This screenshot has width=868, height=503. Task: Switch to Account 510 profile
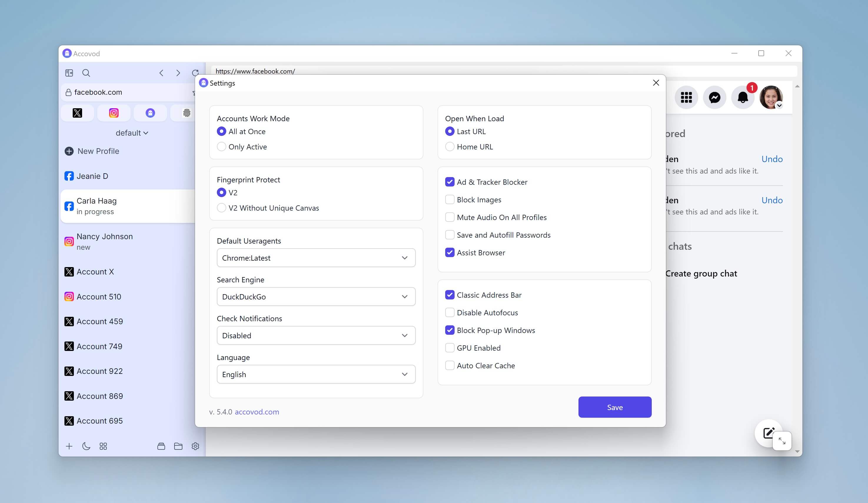tap(99, 297)
